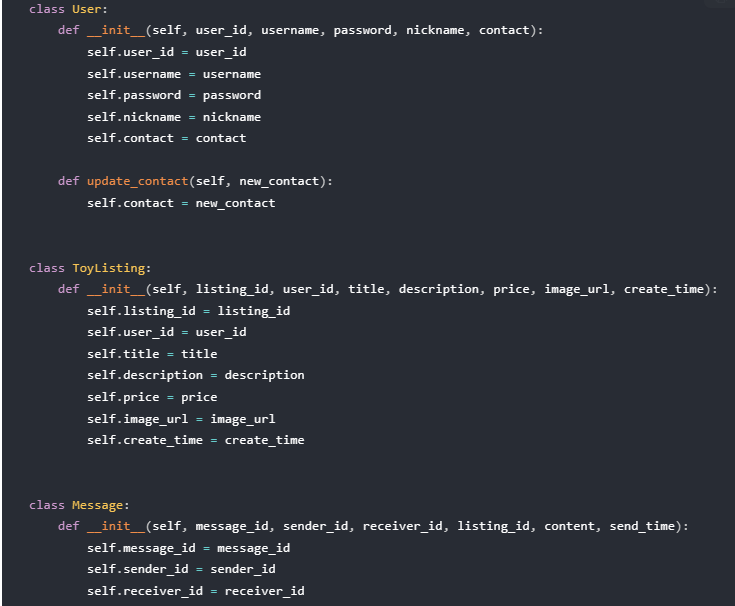Click the self.listing_id assignment line
This screenshot has height=606, width=735.
pyautogui.click(x=188, y=311)
